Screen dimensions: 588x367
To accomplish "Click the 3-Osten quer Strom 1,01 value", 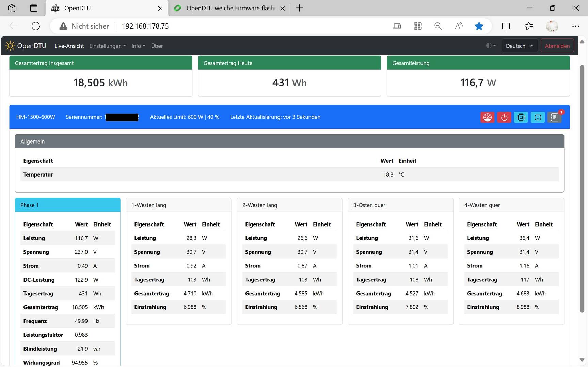I will 413,266.
